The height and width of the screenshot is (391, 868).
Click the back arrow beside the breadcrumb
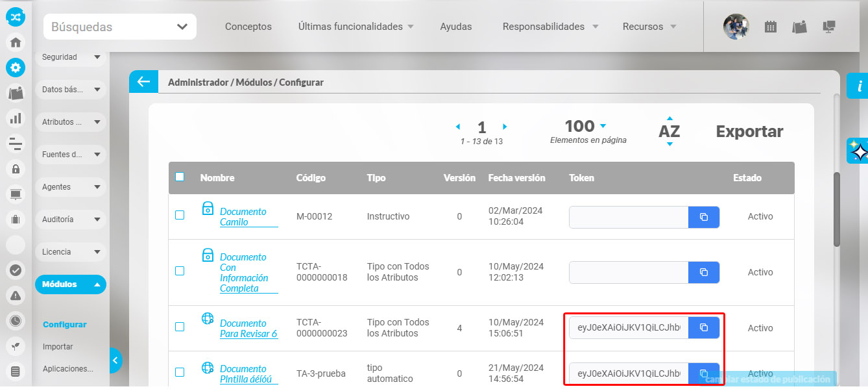click(143, 82)
